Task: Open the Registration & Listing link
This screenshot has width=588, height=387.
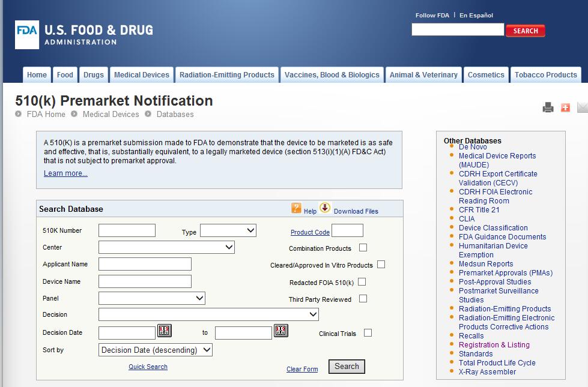Action: point(494,344)
